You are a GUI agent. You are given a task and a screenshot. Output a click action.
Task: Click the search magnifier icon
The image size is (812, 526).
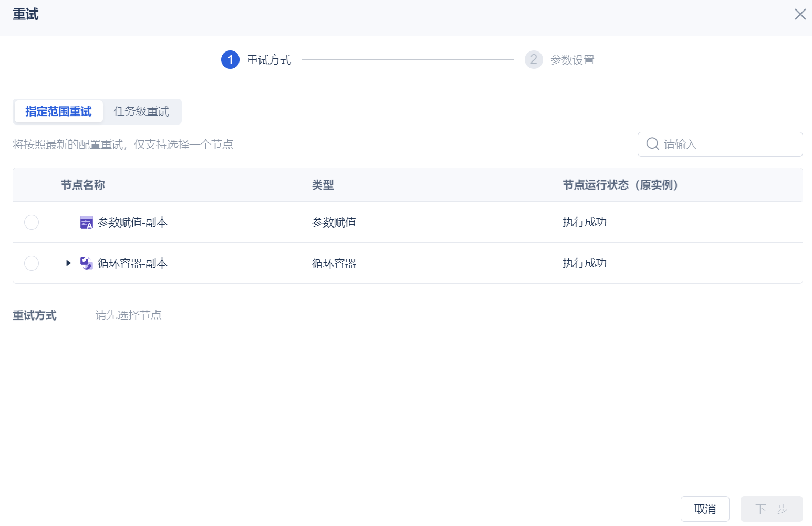click(653, 144)
